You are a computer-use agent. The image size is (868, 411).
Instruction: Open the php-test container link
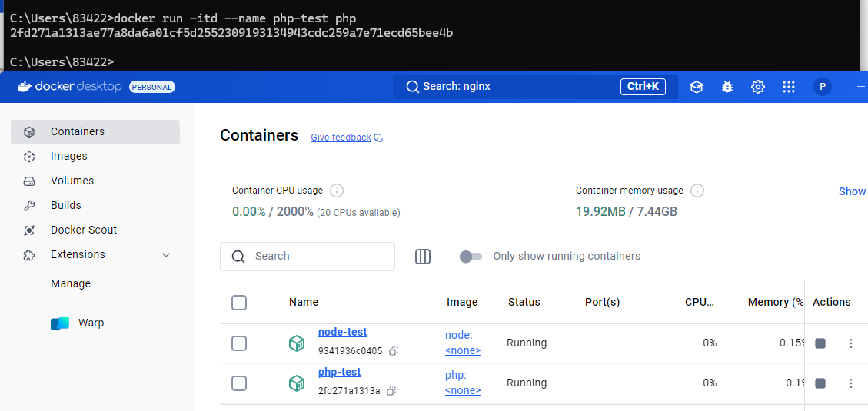pyautogui.click(x=339, y=373)
